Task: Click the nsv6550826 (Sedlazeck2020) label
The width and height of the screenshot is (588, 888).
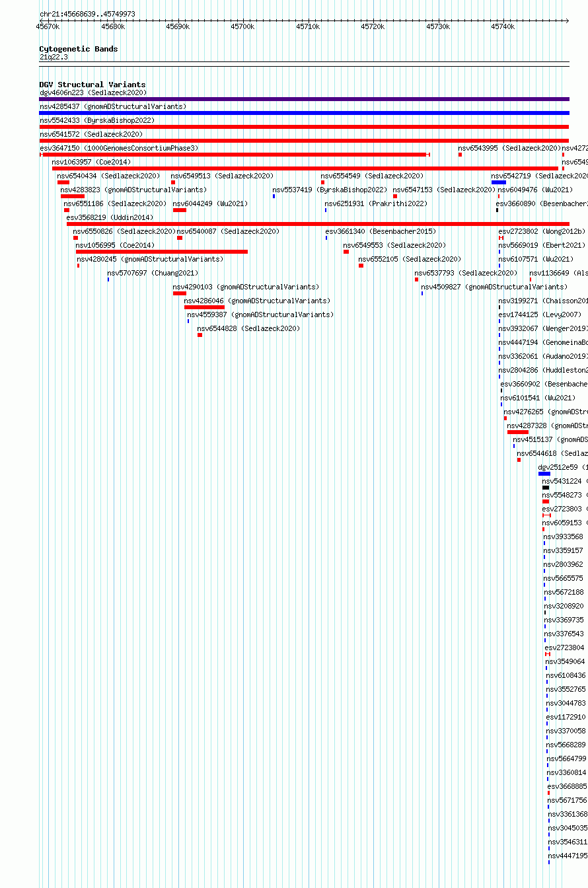Action: click(124, 231)
